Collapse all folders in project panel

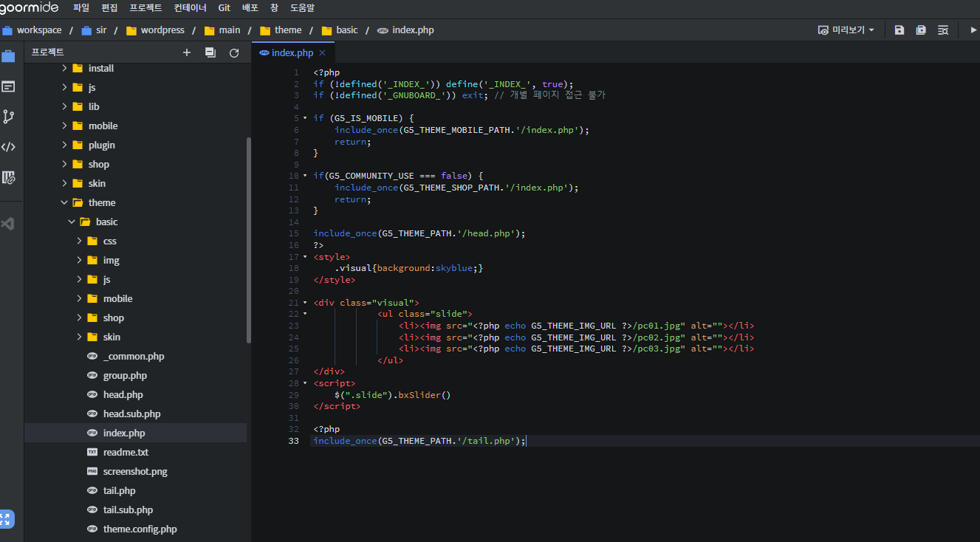(210, 52)
